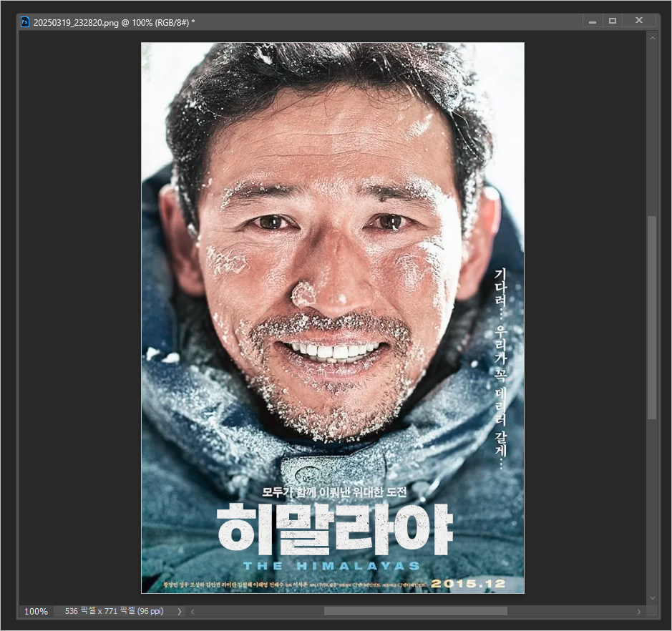
Task: Click the document size info 536 x 771 (96 ppi)
Action: tap(114, 611)
